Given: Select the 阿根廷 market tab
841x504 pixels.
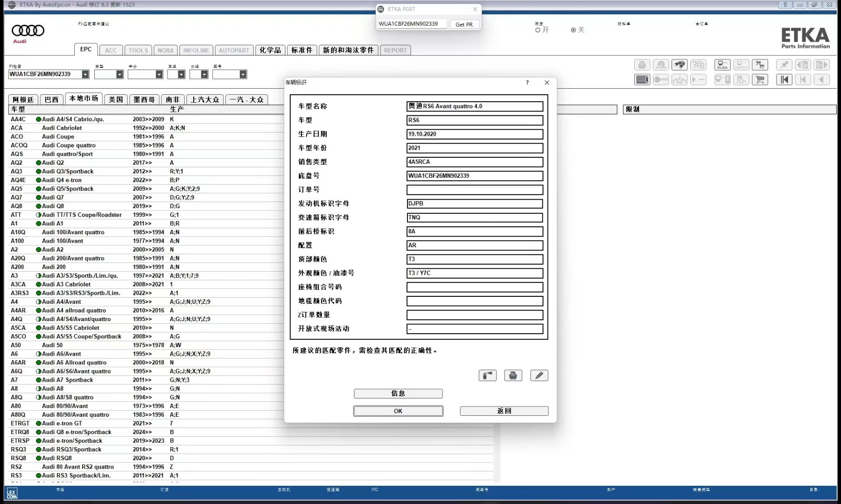Looking at the screenshot, I should [23, 99].
